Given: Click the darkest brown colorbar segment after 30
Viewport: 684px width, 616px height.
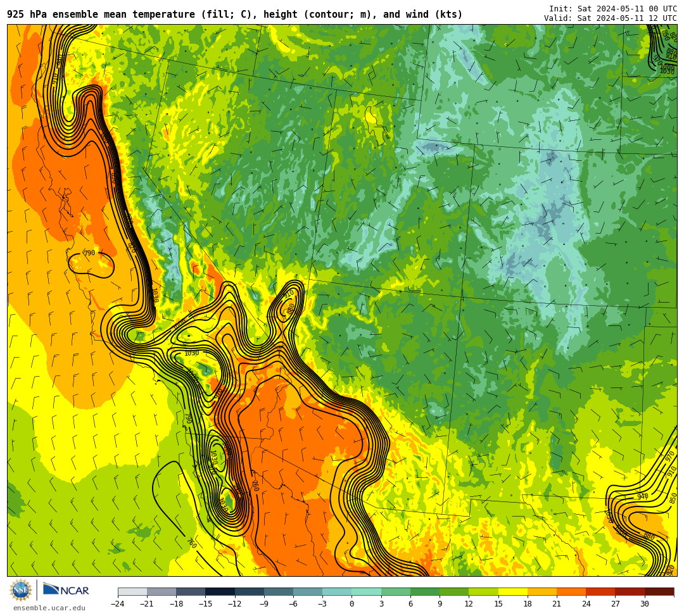Looking at the screenshot, I should coord(659,591).
